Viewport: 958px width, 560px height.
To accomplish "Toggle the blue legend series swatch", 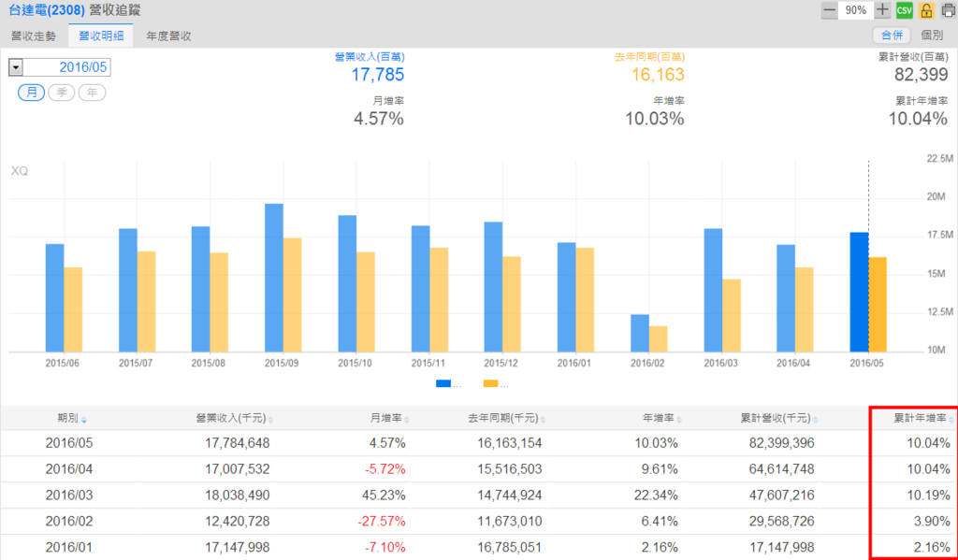I will tap(443, 383).
